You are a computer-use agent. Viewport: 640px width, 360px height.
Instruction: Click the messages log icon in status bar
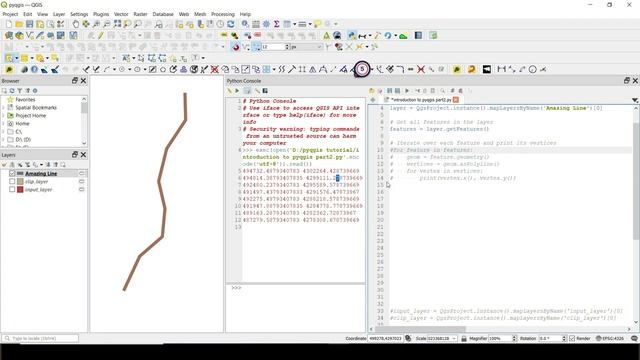click(634, 338)
